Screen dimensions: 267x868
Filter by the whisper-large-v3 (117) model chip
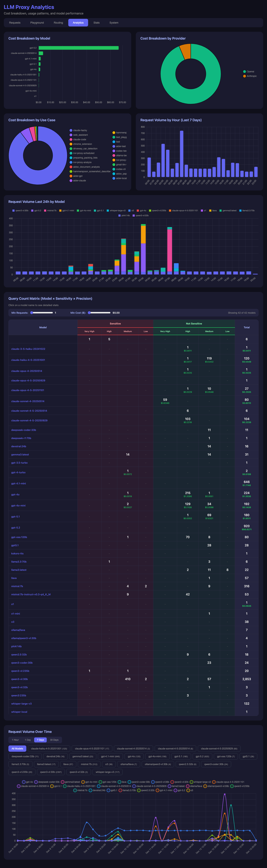(107, 772)
